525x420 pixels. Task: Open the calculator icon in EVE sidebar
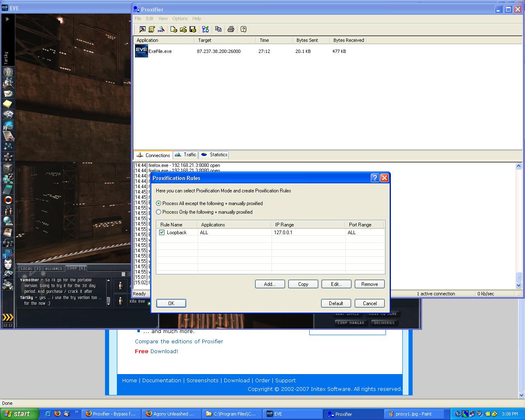(x=8, y=189)
